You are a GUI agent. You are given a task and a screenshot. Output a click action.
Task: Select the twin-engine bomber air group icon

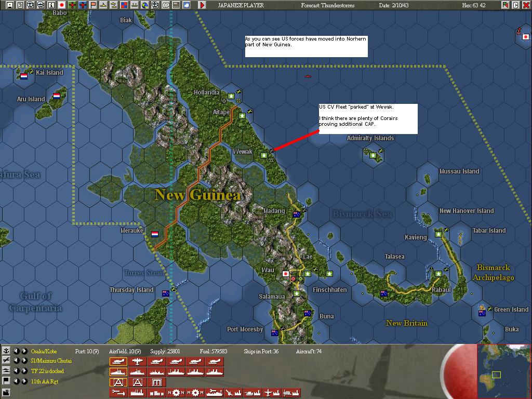pyautogui.click(x=137, y=362)
